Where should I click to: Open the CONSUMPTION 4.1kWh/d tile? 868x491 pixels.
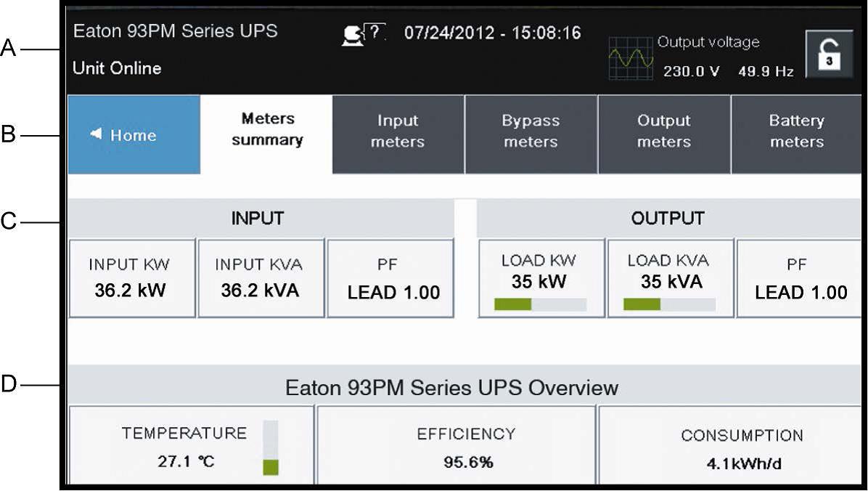pos(729,445)
